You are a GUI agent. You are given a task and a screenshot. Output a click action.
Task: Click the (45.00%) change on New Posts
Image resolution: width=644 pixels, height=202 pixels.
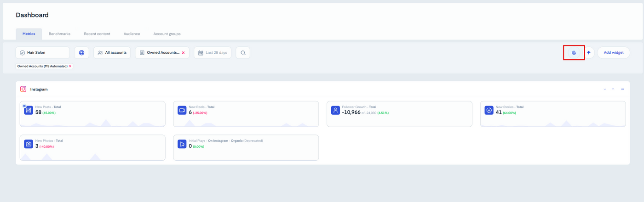coord(49,113)
